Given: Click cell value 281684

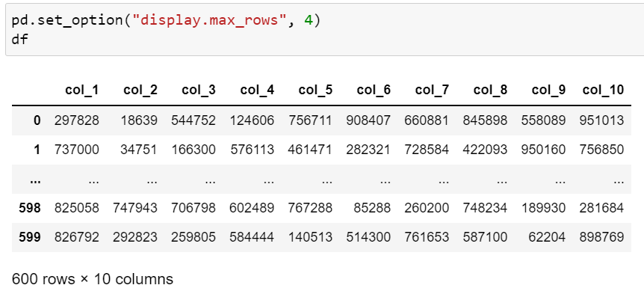Looking at the screenshot, I should [601, 208].
